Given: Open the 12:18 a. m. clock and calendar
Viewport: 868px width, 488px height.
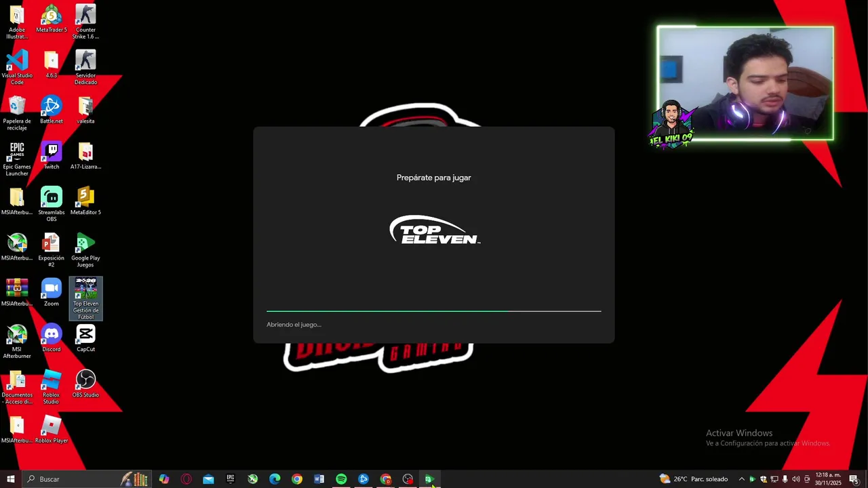Looking at the screenshot, I should click(x=828, y=479).
